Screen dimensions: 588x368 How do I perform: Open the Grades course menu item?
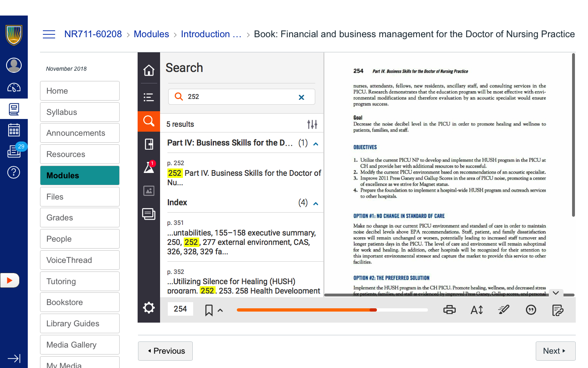(x=80, y=218)
